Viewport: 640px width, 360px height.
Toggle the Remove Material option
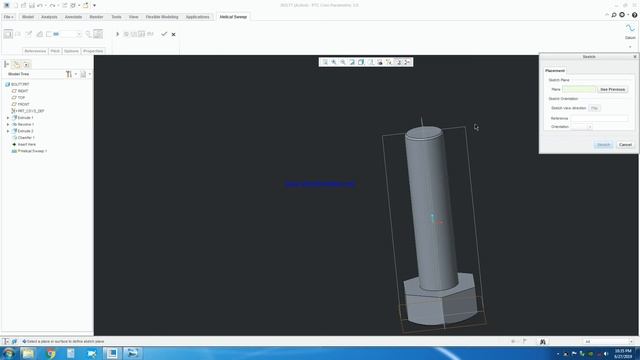coord(40,34)
